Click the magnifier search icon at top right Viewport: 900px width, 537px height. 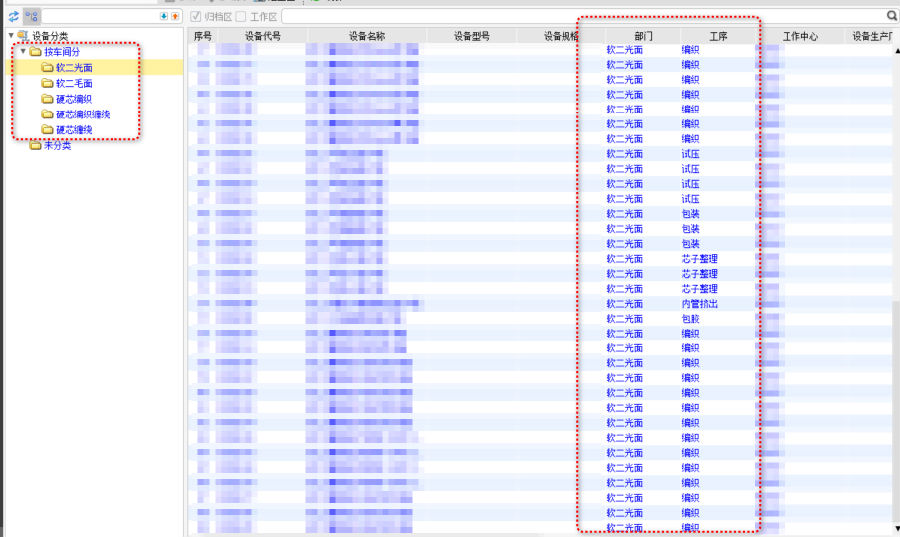pyautogui.click(x=892, y=17)
